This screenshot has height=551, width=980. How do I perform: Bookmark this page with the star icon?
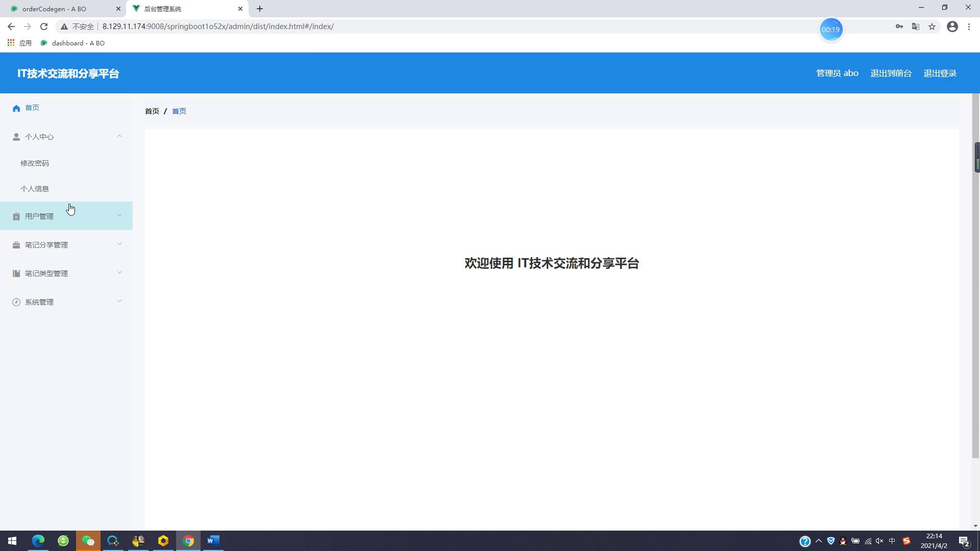tap(932, 27)
